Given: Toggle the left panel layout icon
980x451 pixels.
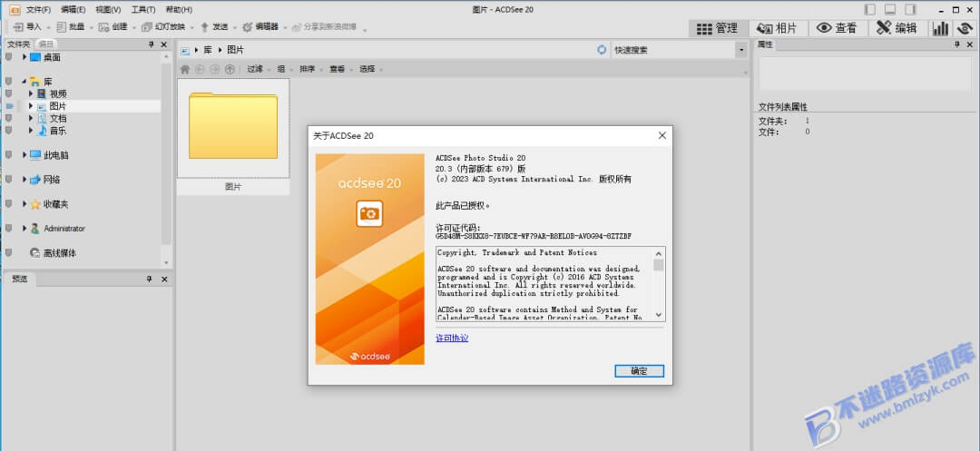Looking at the screenshot, I should click(x=869, y=9).
